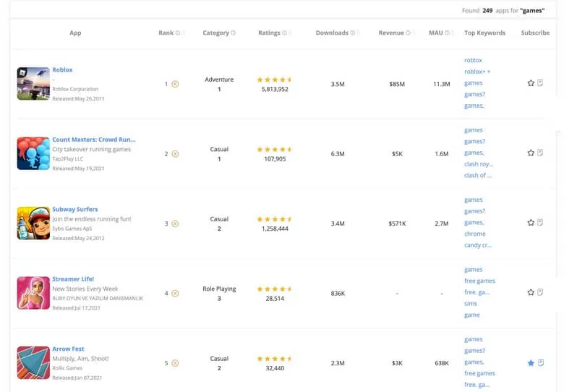Image resolution: width=577 pixels, height=392 pixels.
Task: Click the rank badge icon in Subway Surfers row
Action: (175, 223)
